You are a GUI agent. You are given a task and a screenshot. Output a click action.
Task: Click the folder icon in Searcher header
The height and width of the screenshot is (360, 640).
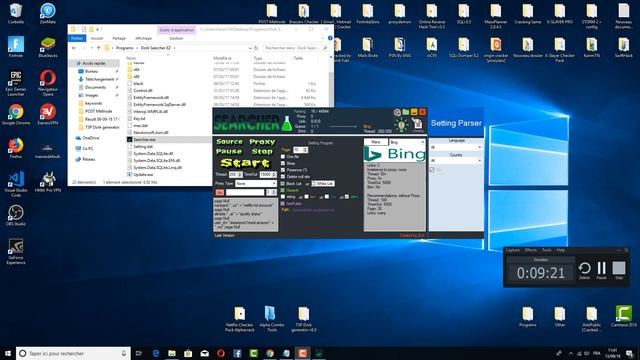pyautogui.click(x=405, y=112)
